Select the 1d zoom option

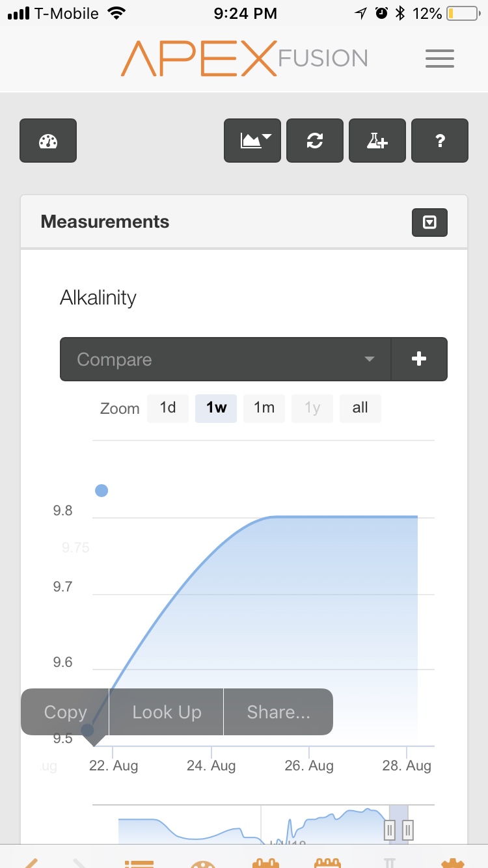[168, 408]
